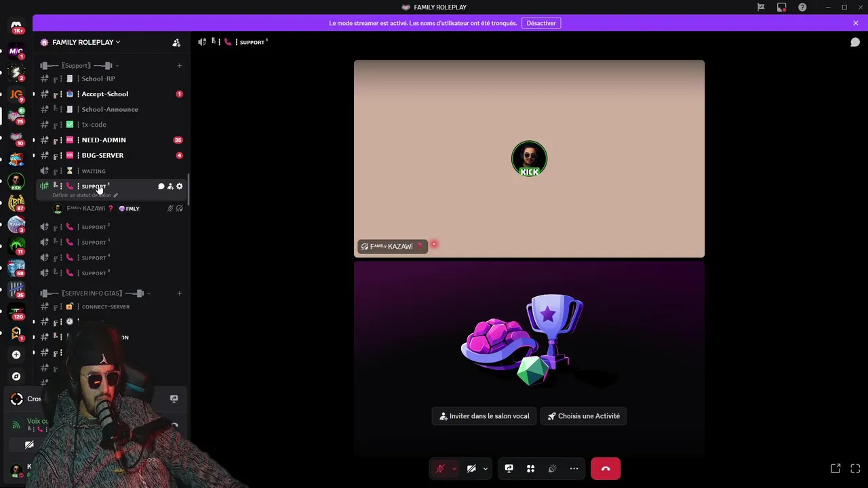
Task: Open KICK avatar server in sidebar
Action: [x=16, y=181]
